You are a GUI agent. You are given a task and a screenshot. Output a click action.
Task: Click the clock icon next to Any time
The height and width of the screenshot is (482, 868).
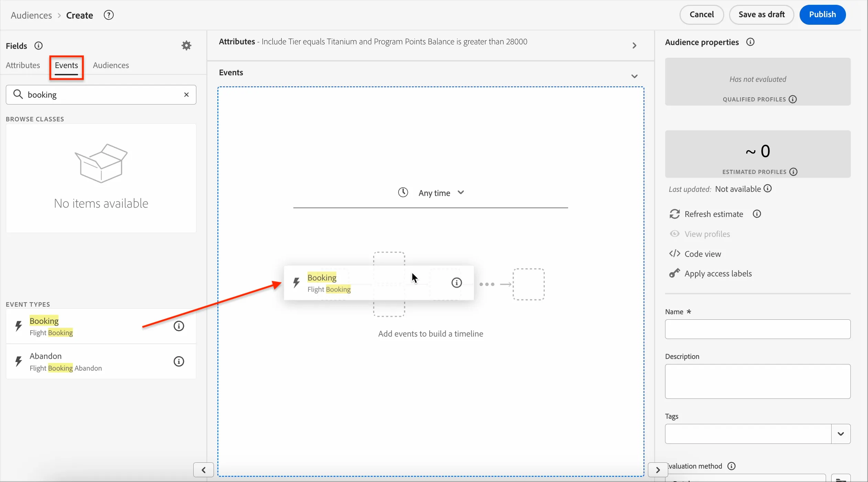coord(403,192)
